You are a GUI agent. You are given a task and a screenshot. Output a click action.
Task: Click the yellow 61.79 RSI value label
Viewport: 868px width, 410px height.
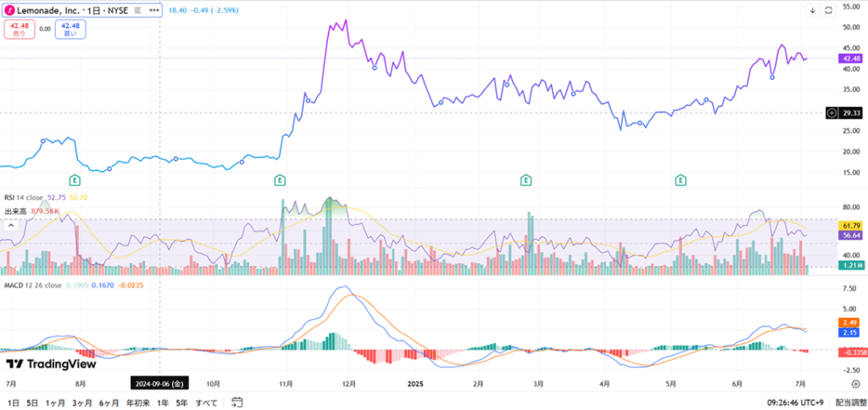tap(849, 225)
